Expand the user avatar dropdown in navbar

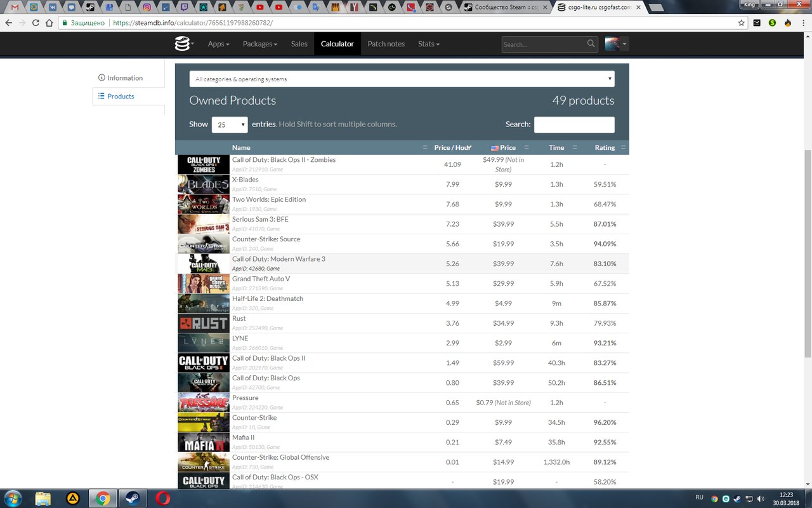pos(617,44)
